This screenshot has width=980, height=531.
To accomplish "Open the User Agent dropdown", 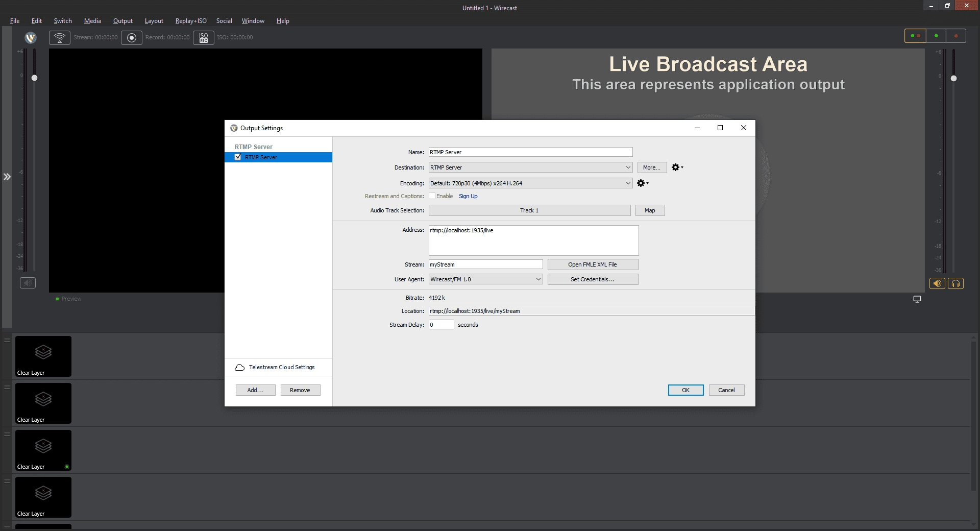I will (485, 279).
